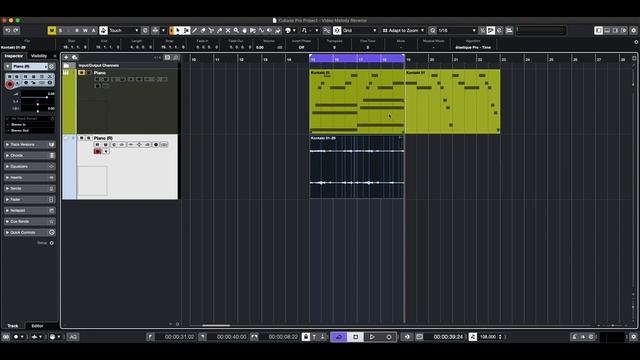Select the Range Selection tool

click(186, 31)
